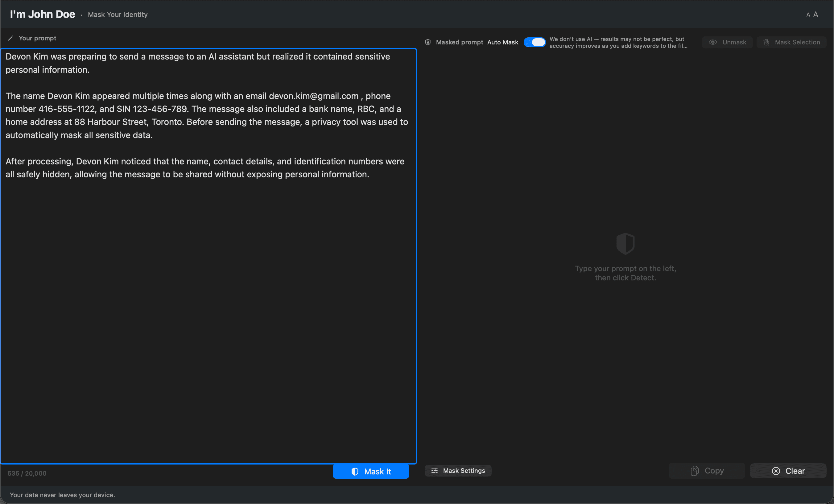The height and width of the screenshot is (504, 834).
Task: Click the Mask It button
Action: point(371,471)
